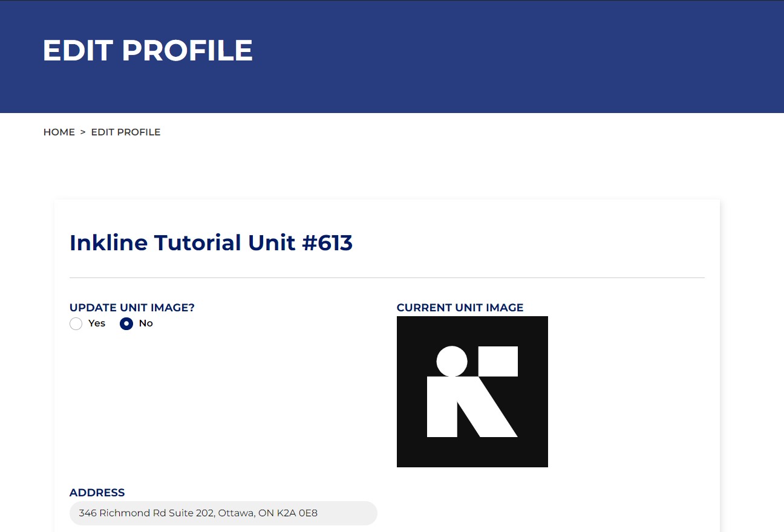
Task: Click the divider line below unit title
Action: [387, 278]
